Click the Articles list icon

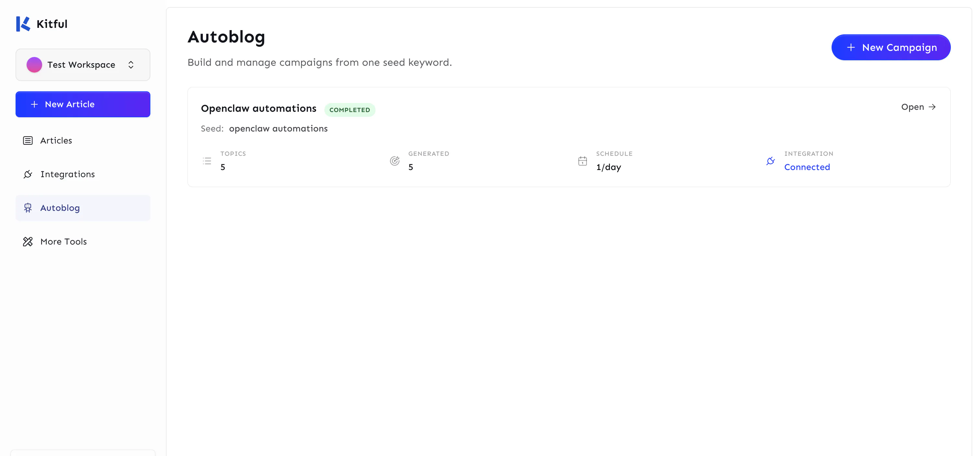[x=28, y=141]
